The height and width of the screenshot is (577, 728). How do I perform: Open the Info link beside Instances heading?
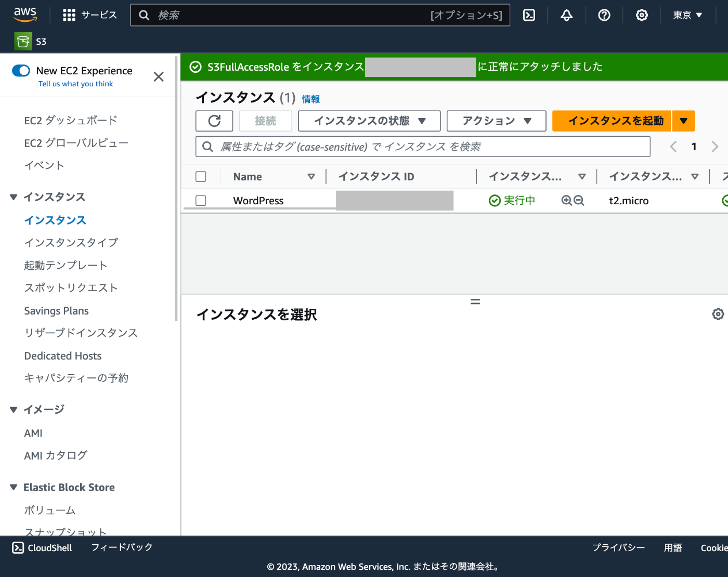[311, 99]
